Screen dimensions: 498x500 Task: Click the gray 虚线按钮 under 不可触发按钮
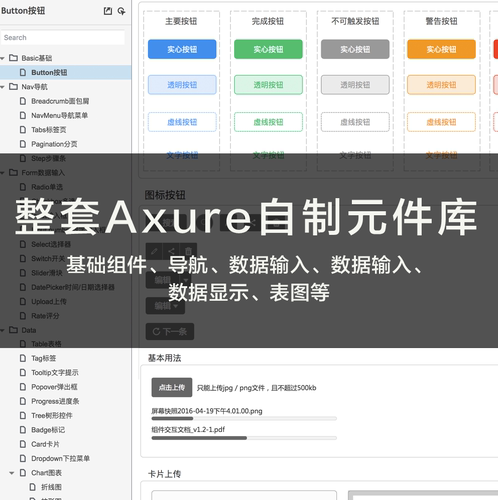point(355,122)
